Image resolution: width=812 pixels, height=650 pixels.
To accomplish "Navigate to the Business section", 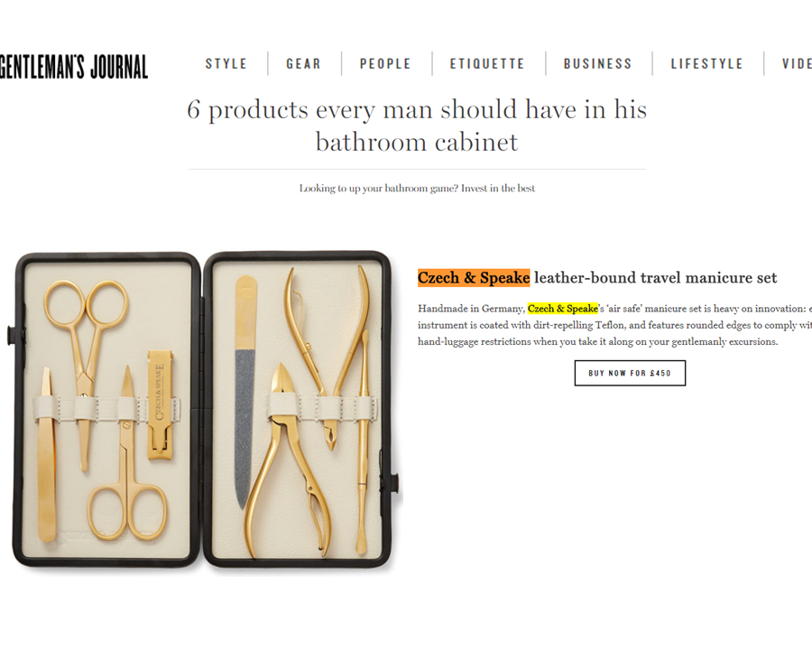I will pos(597,64).
